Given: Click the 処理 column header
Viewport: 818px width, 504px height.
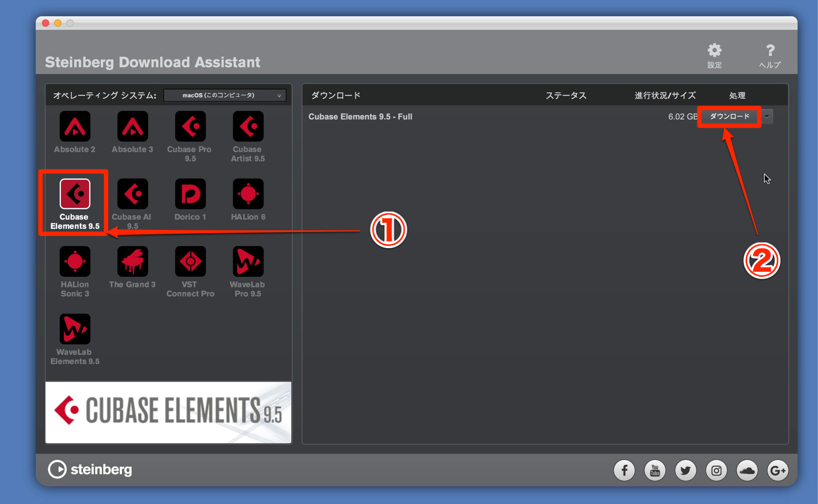Looking at the screenshot, I should 737,95.
